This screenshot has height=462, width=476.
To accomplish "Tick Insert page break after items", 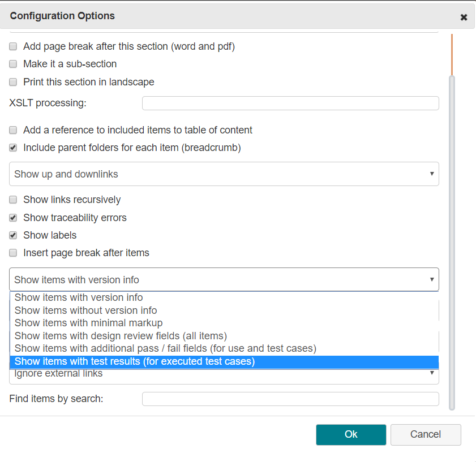I will click(13, 253).
